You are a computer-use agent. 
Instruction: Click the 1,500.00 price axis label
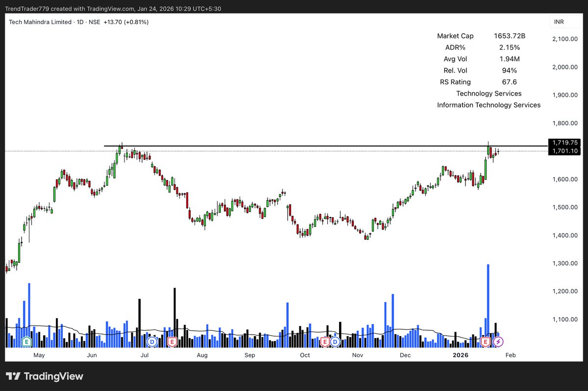(x=566, y=207)
